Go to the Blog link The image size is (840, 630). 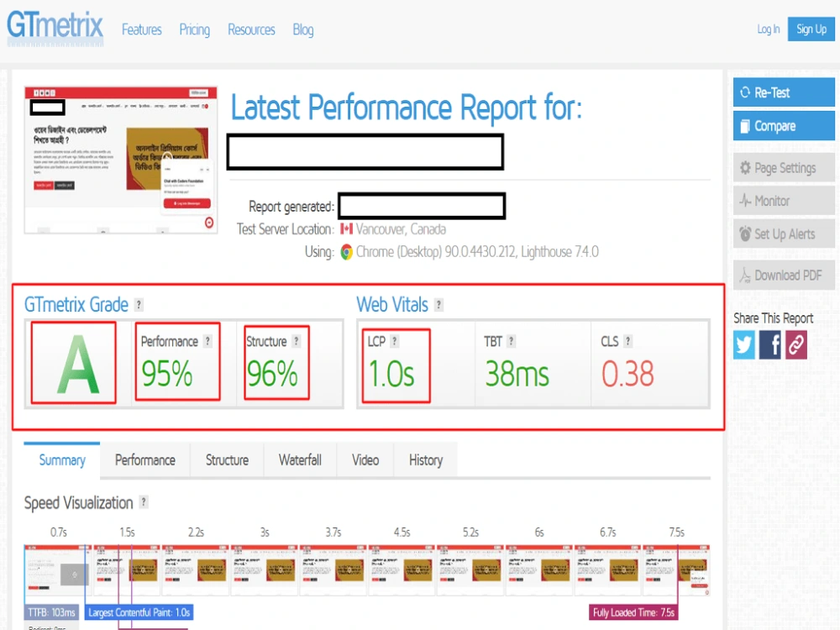coord(303,30)
